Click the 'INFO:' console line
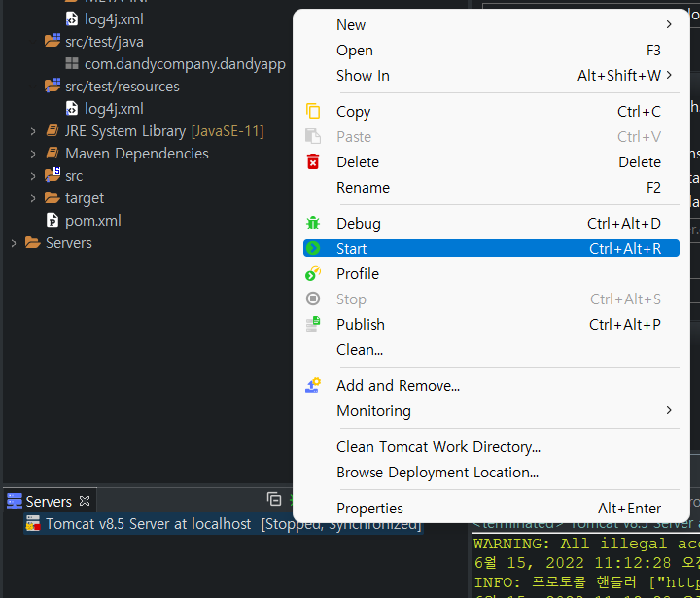Screen dimensions: 700x598 [x=586, y=582]
